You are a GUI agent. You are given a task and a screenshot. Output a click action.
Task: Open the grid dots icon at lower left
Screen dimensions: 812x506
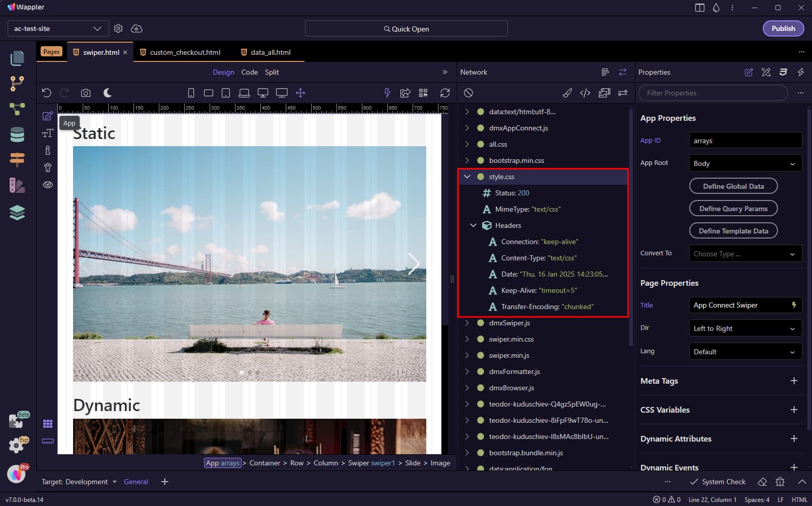click(48, 424)
